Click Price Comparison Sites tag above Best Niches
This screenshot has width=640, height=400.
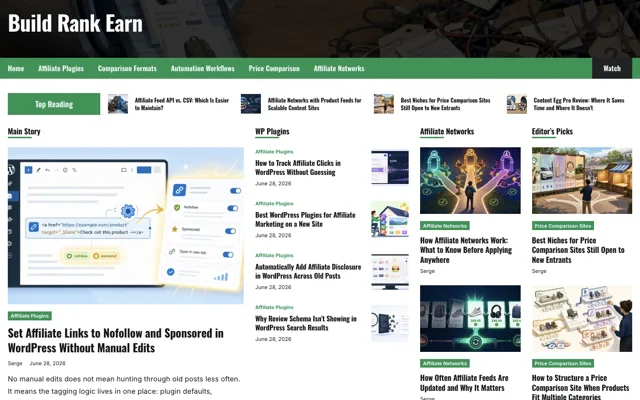(x=562, y=226)
